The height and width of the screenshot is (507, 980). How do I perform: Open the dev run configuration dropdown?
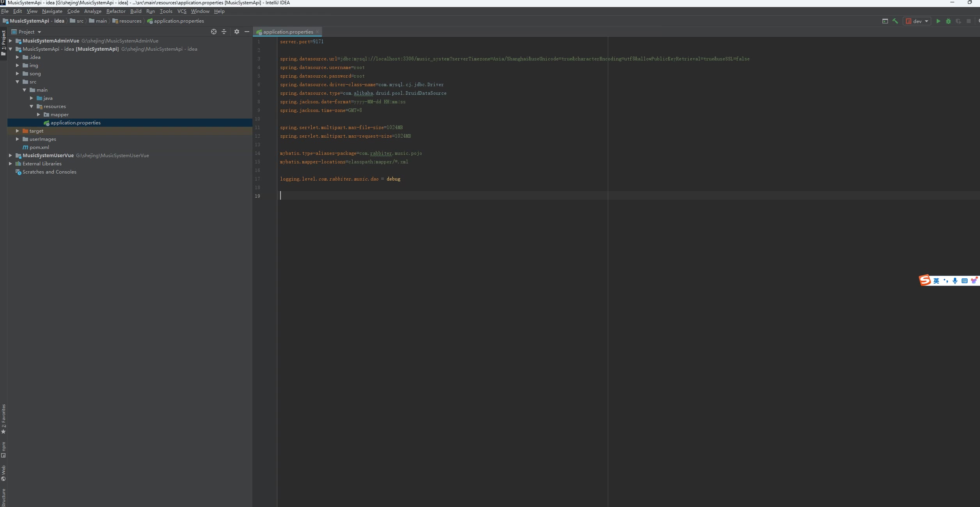click(917, 21)
